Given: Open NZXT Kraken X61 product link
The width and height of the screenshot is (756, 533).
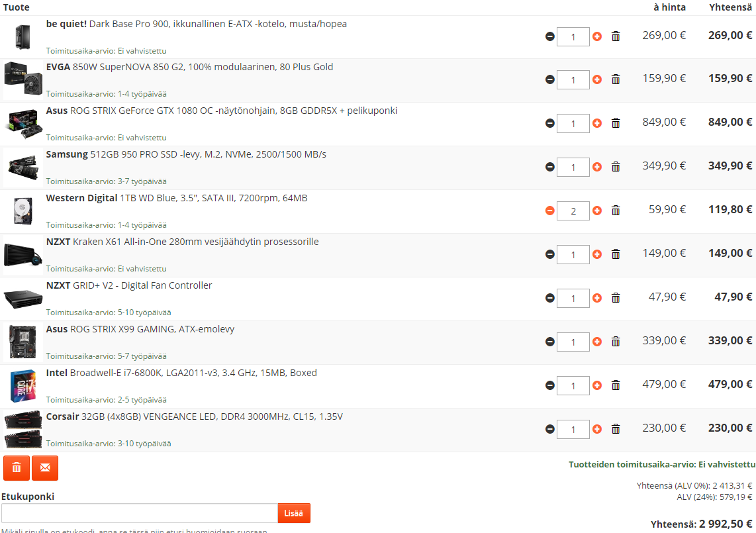Looking at the screenshot, I should click(x=182, y=242).
